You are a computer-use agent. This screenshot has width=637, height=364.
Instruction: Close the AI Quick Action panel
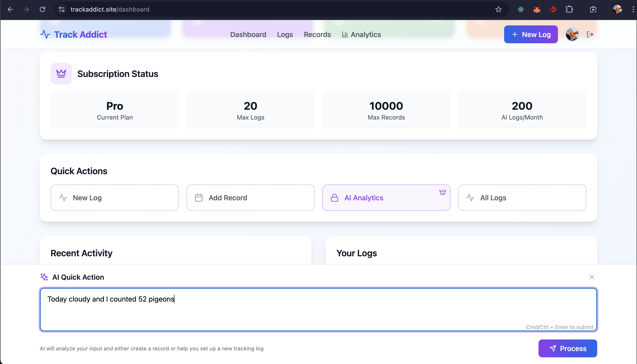(x=592, y=277)
